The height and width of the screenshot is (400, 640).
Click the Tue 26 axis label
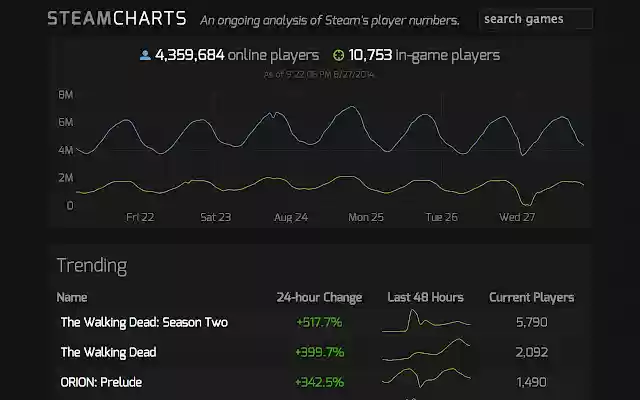[442, 217]
